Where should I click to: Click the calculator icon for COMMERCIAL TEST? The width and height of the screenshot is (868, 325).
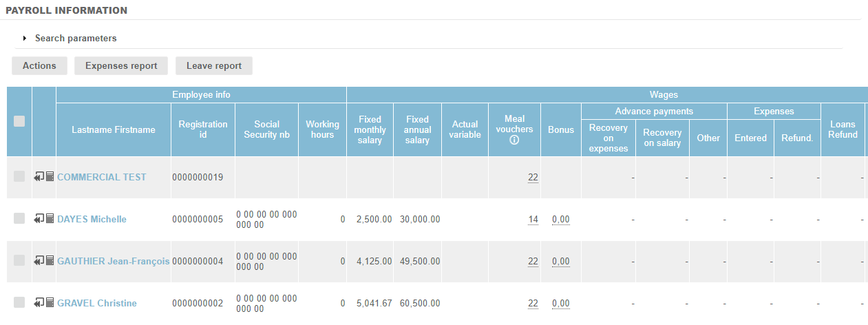50,177
